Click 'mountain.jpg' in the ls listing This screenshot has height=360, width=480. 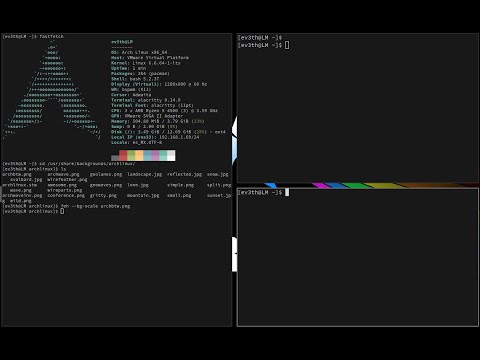(x=143, y=196)
